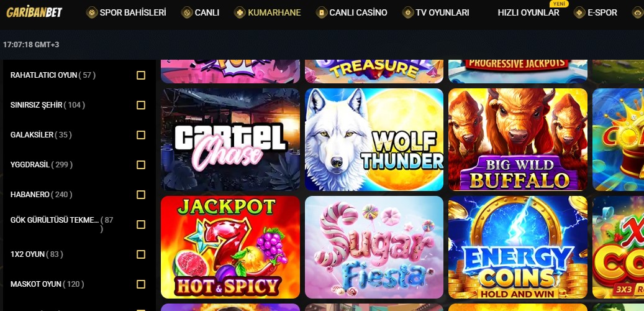
Task: Tick the Habanero provider checkbox
Action: 141,195
